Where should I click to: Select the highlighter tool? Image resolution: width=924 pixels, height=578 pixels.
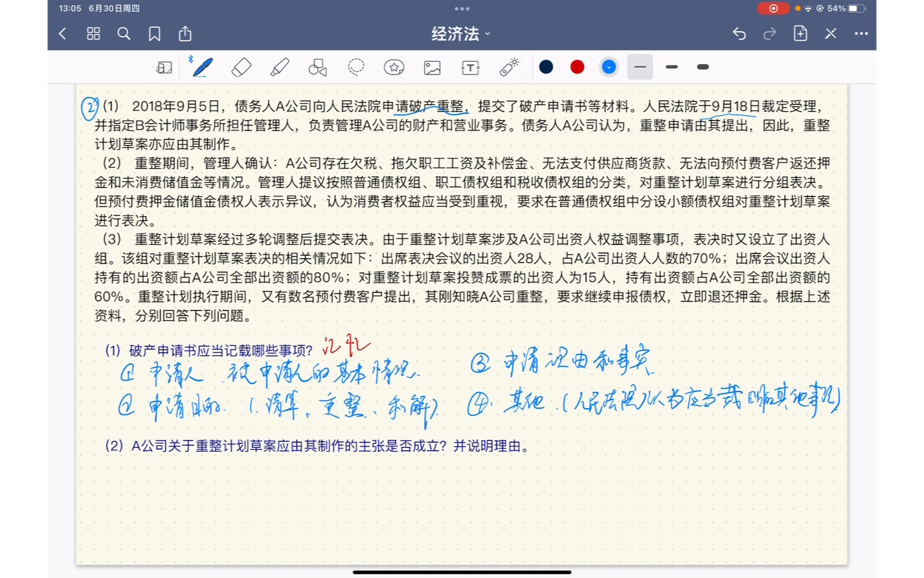(278, 67)
